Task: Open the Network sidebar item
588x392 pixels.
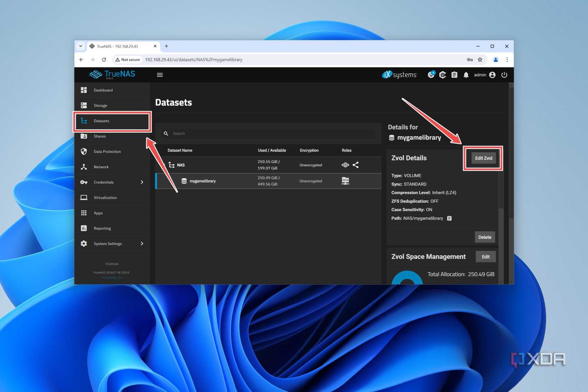Action: [112, 167]
